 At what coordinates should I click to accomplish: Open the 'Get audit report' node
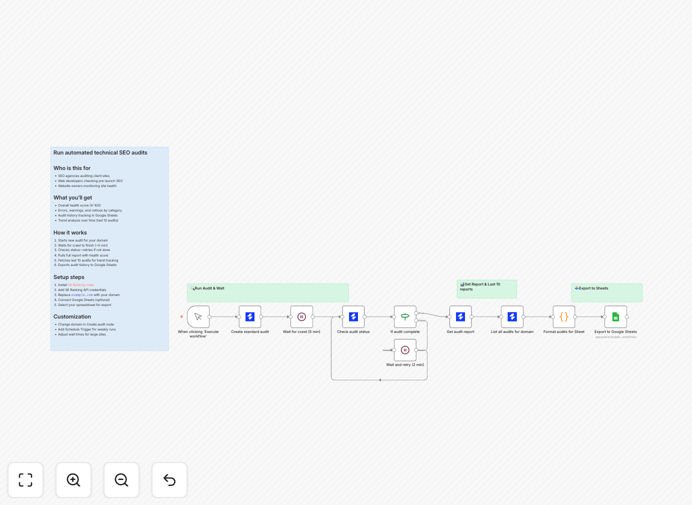coord(460,317)
